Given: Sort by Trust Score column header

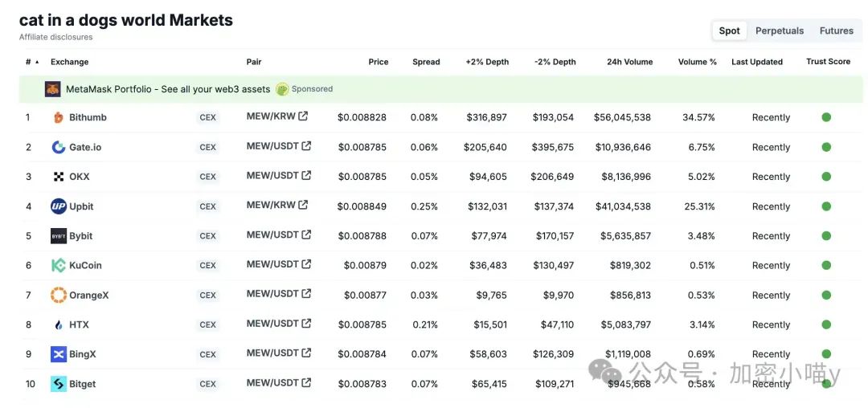Looking at the screenshot, I should (x=828, y=62).
